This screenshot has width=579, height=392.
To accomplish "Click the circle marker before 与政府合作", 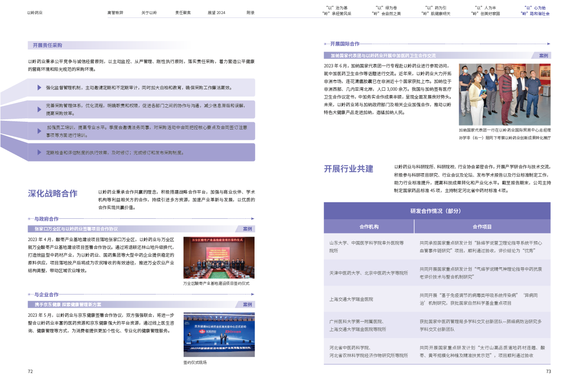I will click(x=29, y=219).
